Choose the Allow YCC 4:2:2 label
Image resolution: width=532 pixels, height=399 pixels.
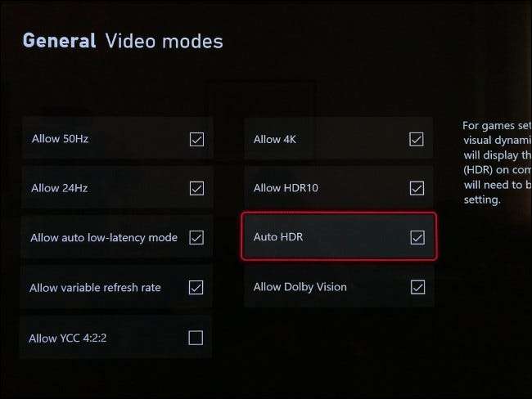[x=67, y=338]
